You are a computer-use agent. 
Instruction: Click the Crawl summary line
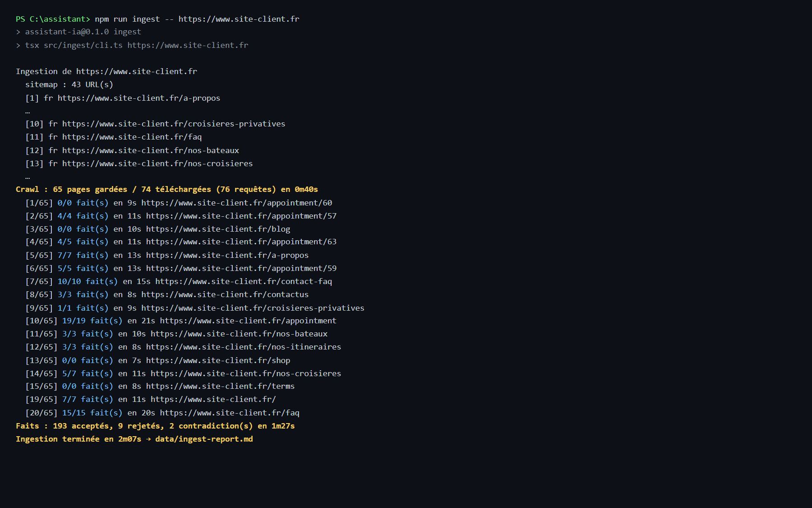click(167, 189)
